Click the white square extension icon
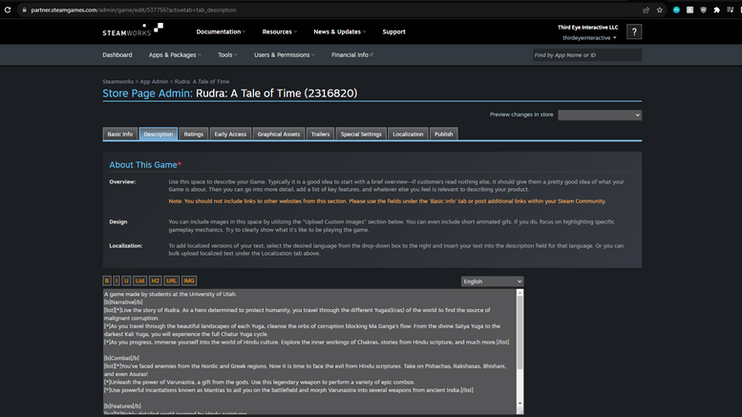The width and height of the screenshot is (742, 417). (x=690, y=10)
